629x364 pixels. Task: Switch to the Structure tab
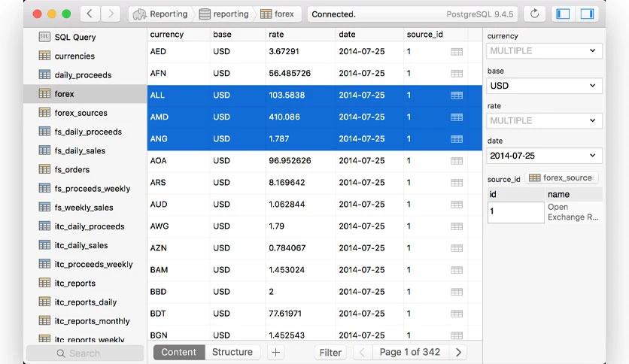[232, 352]
